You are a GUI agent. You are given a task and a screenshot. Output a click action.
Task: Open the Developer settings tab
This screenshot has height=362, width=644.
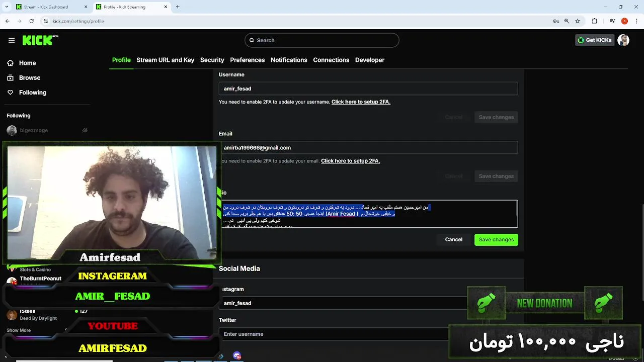pos(370,60)
